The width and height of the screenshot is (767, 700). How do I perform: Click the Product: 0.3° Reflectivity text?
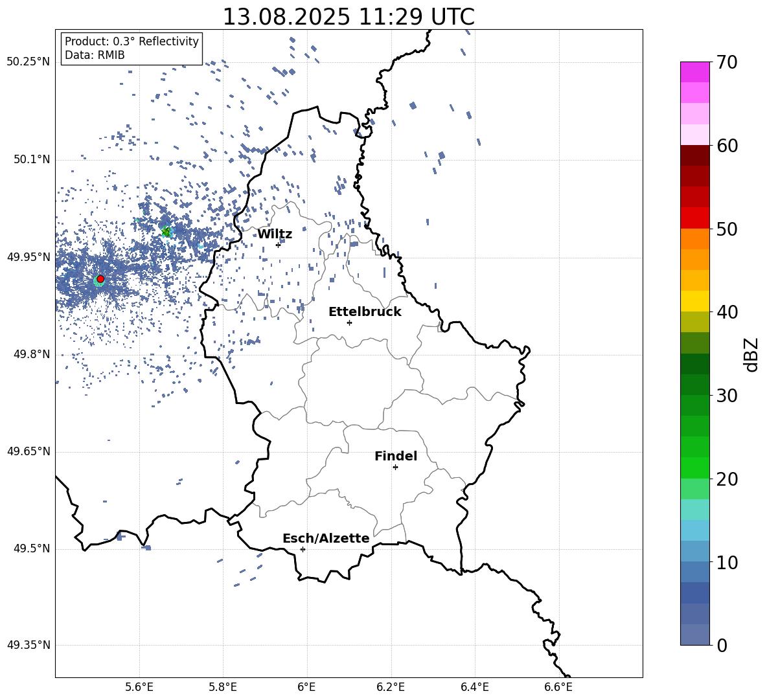coord(132,41)
